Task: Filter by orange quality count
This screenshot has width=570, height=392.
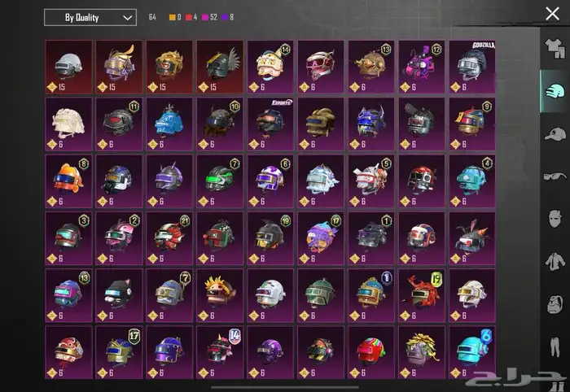Action: (x=175, y=17)
